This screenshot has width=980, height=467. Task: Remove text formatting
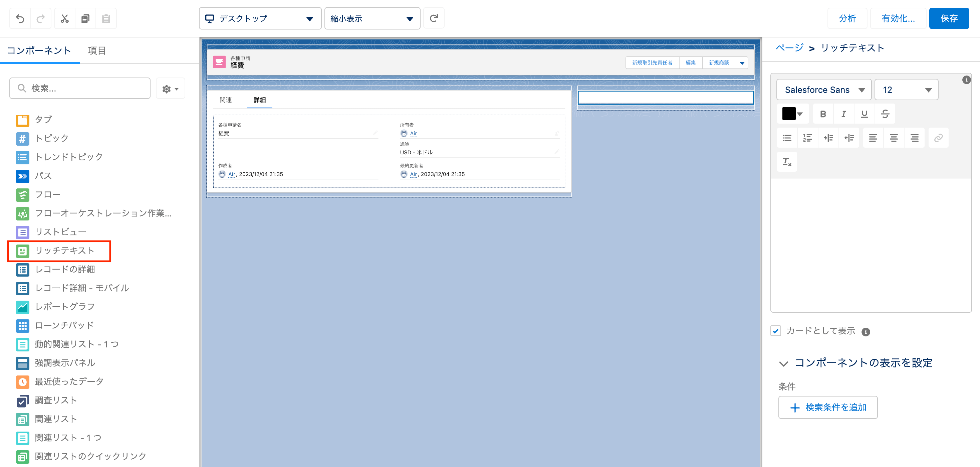pos(787,162)
